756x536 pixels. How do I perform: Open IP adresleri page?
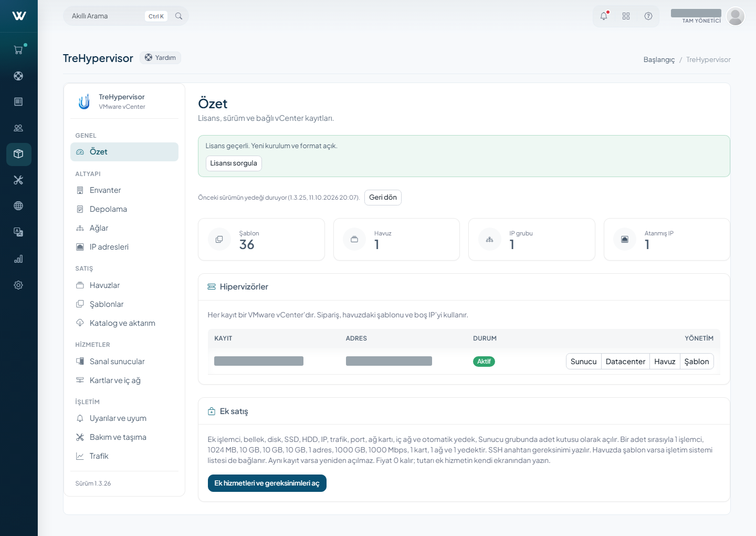124,247
